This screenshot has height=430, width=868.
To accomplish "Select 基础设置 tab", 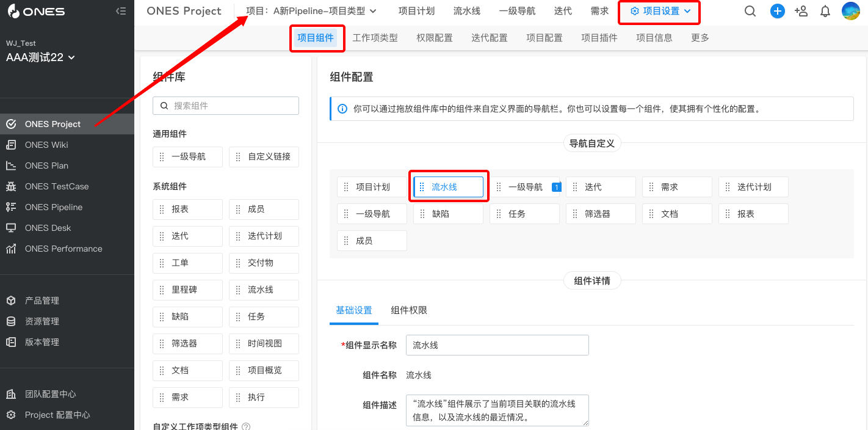I will click(x=354, y=310).
